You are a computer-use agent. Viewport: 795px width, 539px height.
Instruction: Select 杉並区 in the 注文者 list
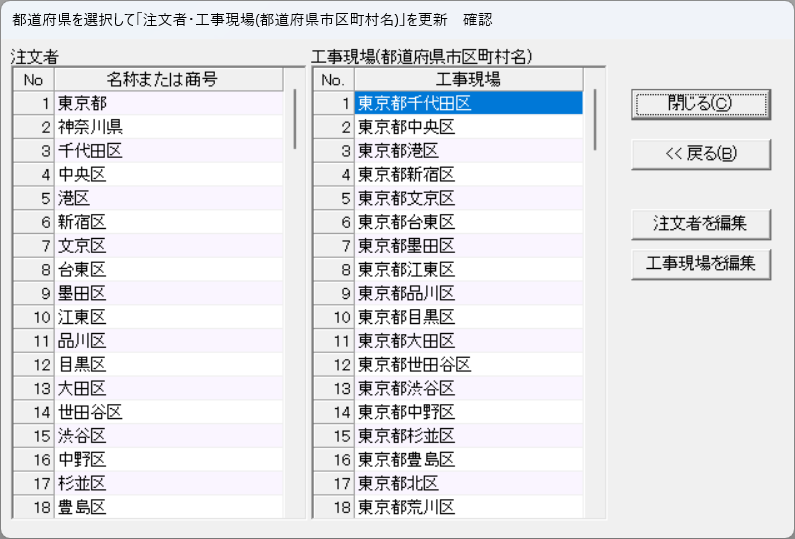tap(168, 485)
